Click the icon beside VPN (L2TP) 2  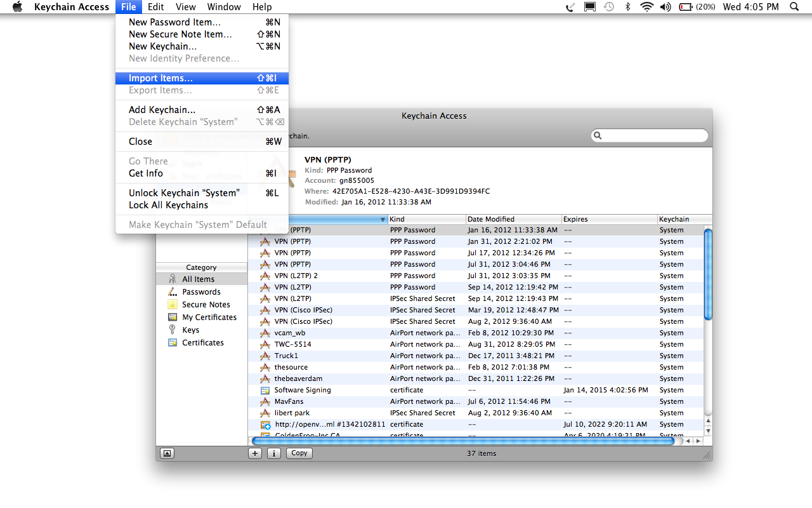point(265,276)
